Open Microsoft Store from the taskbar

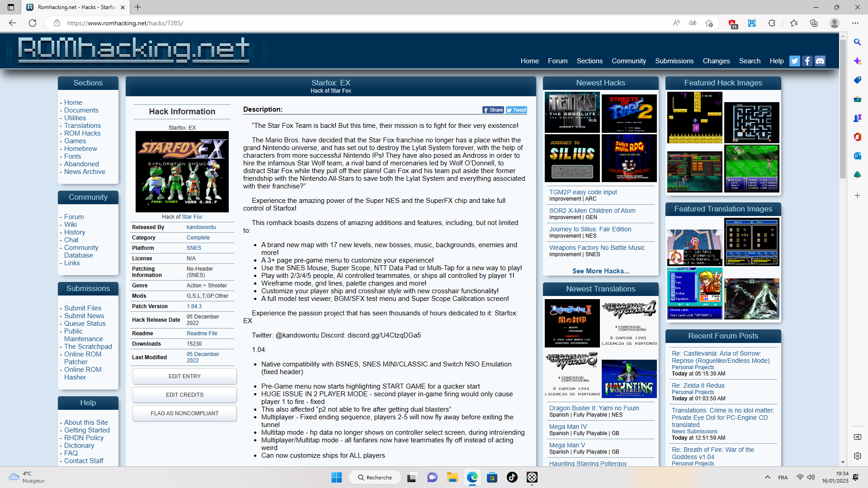click(492, 478)
